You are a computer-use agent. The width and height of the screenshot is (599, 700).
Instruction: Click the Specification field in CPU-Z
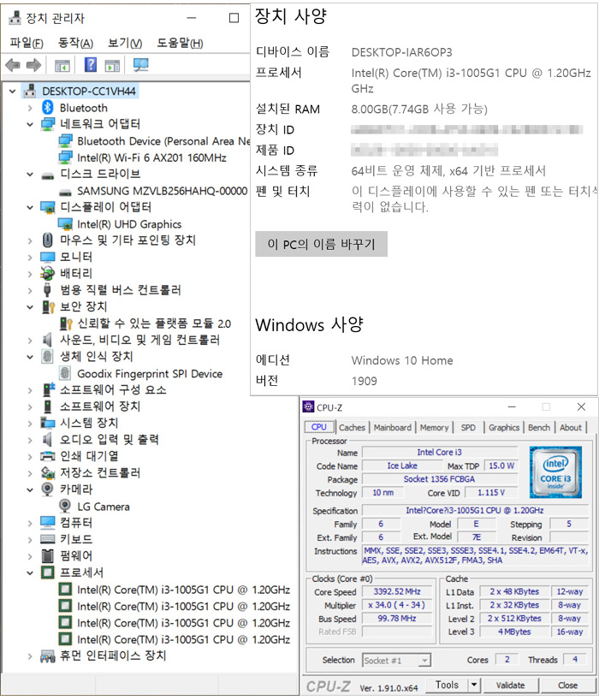click(x=475, y=510)
